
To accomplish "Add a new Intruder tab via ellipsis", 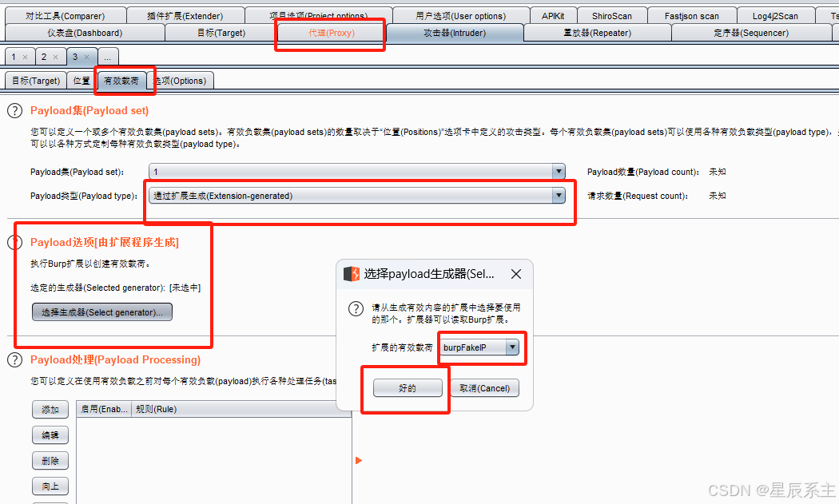I will click(108, 57).
